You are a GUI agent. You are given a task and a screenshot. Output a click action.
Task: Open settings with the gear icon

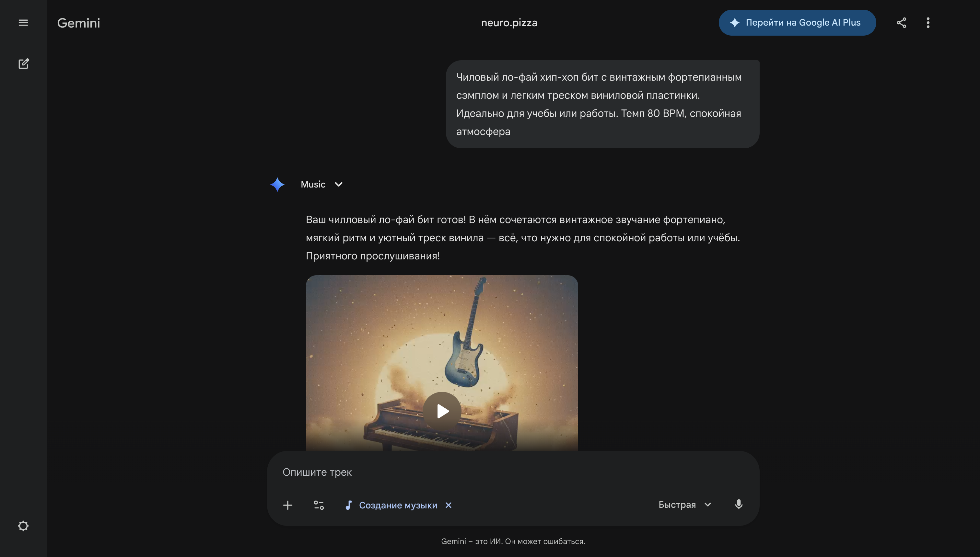tap(23, 526)
